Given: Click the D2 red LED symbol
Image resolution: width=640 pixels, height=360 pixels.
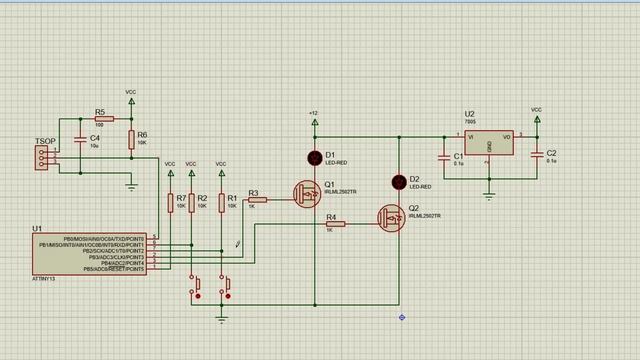Looking at the screenshot, I should (399, 182).
